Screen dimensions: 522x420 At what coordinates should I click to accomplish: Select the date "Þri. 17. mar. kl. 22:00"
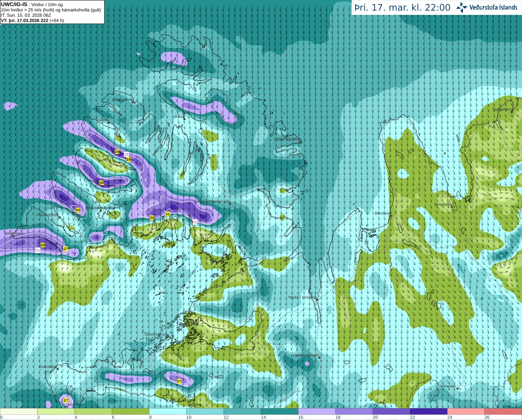click(402, 8)
